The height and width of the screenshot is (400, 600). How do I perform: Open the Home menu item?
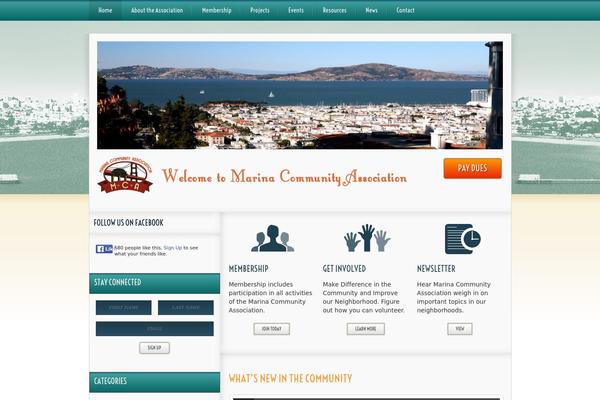(105, 10)
